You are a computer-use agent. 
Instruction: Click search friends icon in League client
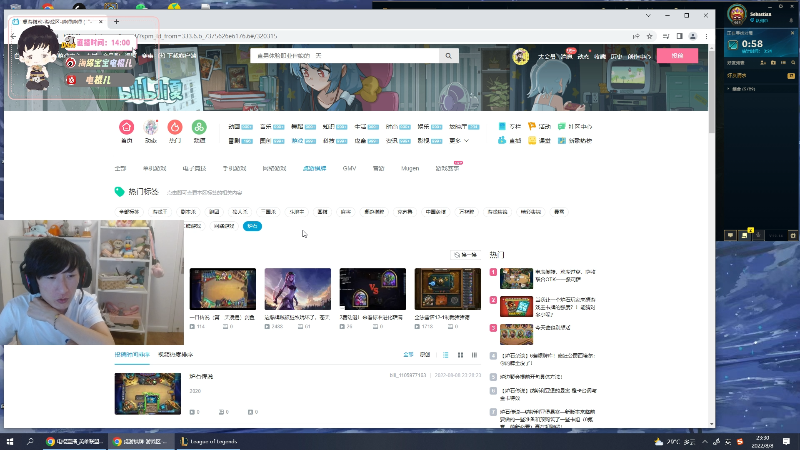pyautogui.click(x=793, y=63)
